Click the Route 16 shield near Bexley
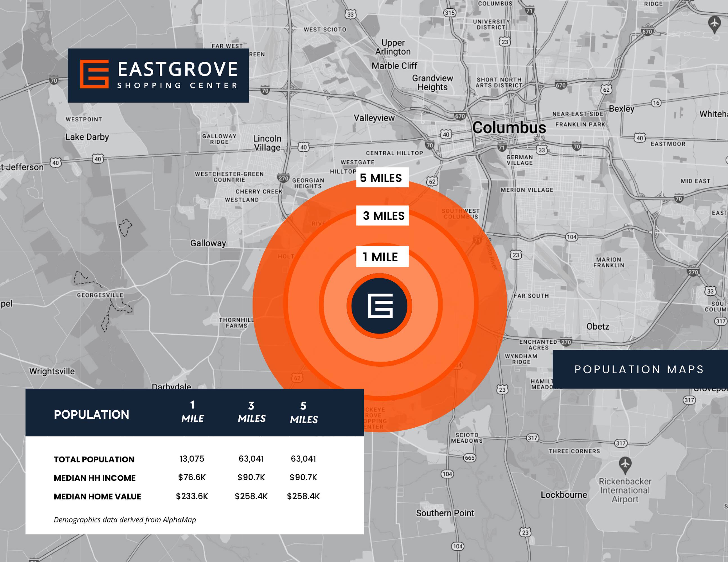The image size is (728, 562). point(656,103)
